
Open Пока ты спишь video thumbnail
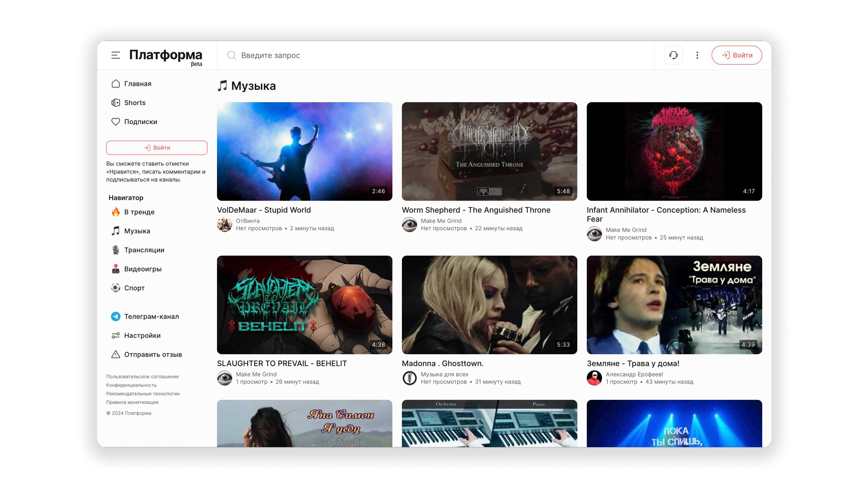pyautogui.click(x=674, y=423)
